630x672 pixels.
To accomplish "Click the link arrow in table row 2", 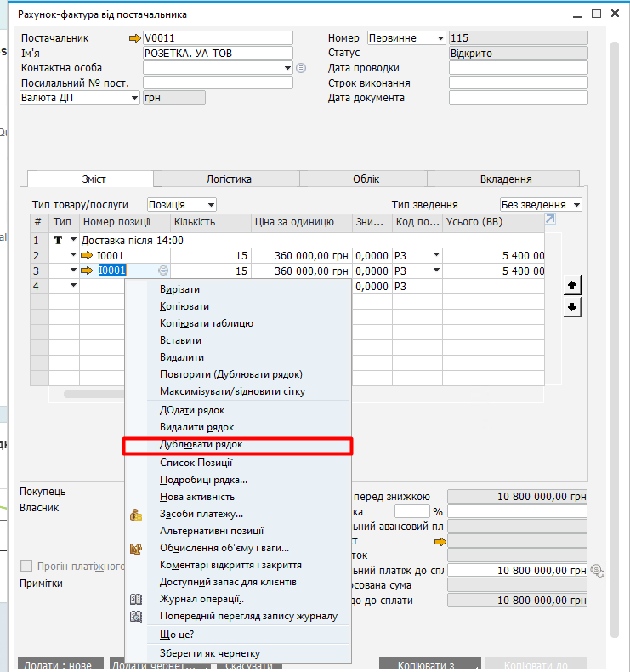I will (87, 255).
